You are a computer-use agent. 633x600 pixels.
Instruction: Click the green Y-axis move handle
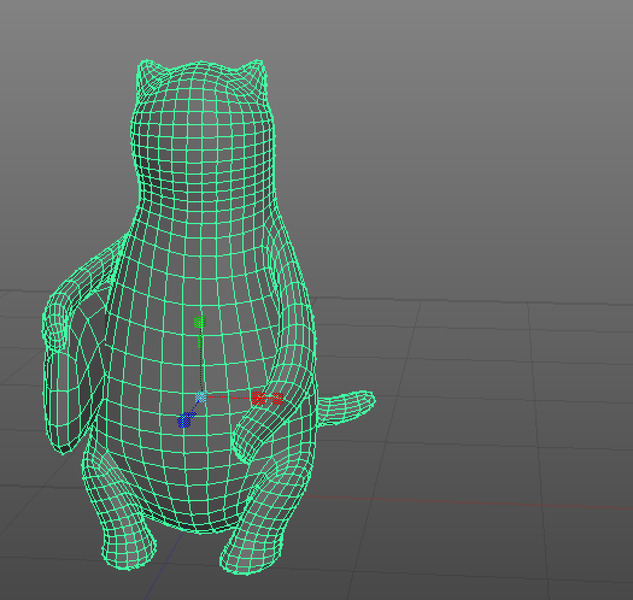click(200, 322)
